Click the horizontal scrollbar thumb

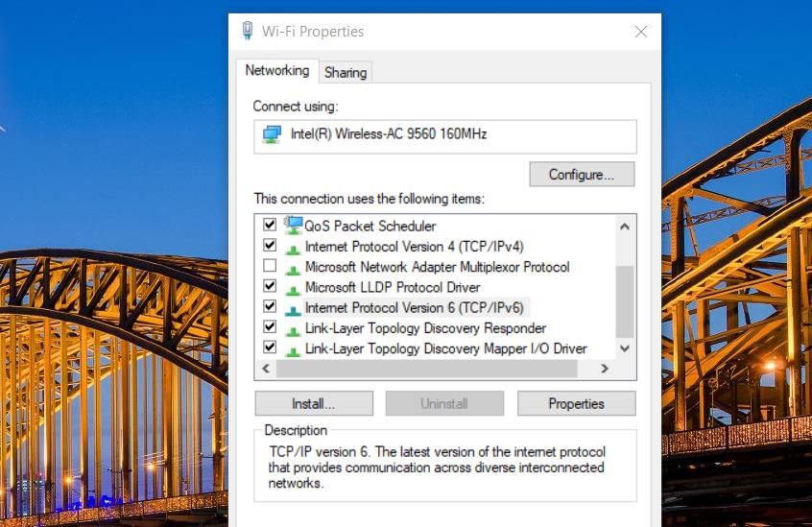click(427, 369)
